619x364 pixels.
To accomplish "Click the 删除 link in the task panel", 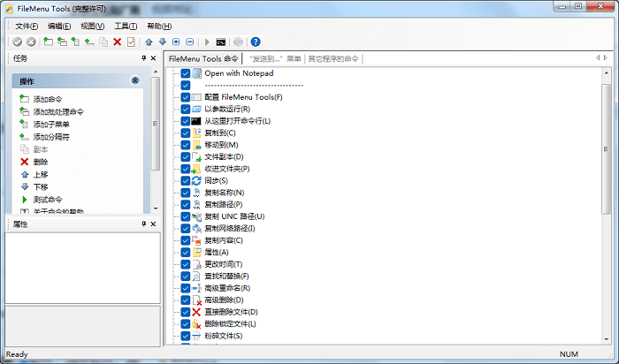I will click(41, 162).
